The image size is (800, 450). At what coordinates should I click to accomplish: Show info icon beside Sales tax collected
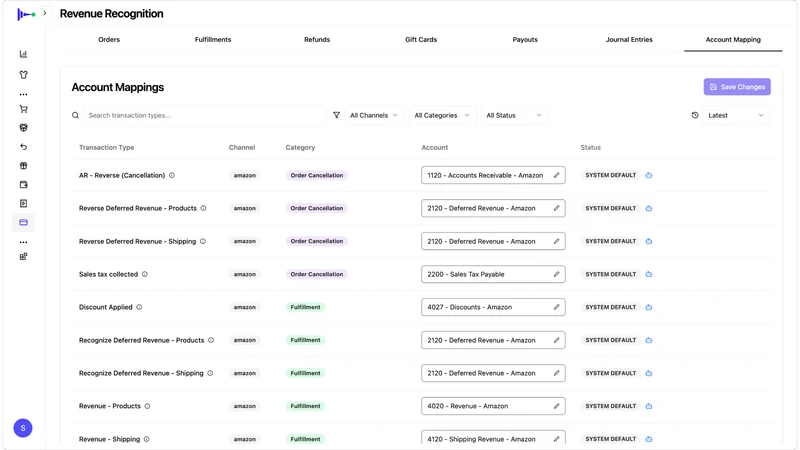click(x=145, y=274)
